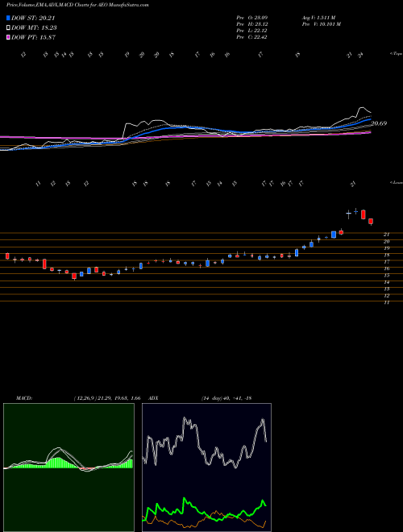Screen dimensions: 403x532
Task: Click the white DOW MT legend swatch
Action: (8, 28)
